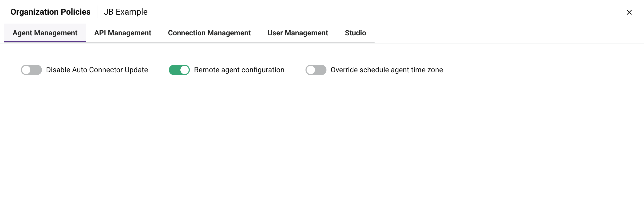Switch to the Studio tab
The width and height of the screenshot is (644, 199).
click(x=355, y=33)
